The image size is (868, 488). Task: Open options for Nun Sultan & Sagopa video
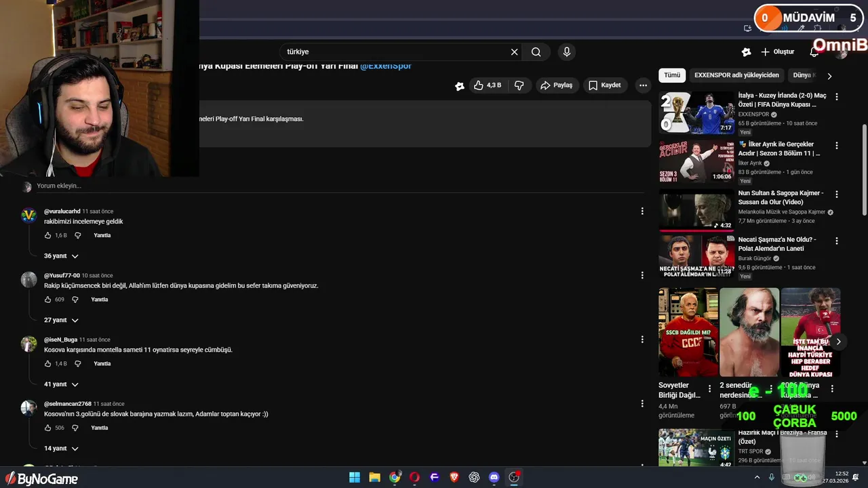pos(836,195)
